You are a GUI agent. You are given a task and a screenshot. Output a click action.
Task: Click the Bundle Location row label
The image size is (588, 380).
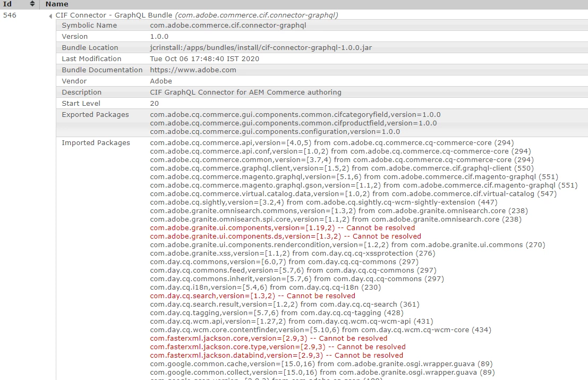click(x=90, y=48)
